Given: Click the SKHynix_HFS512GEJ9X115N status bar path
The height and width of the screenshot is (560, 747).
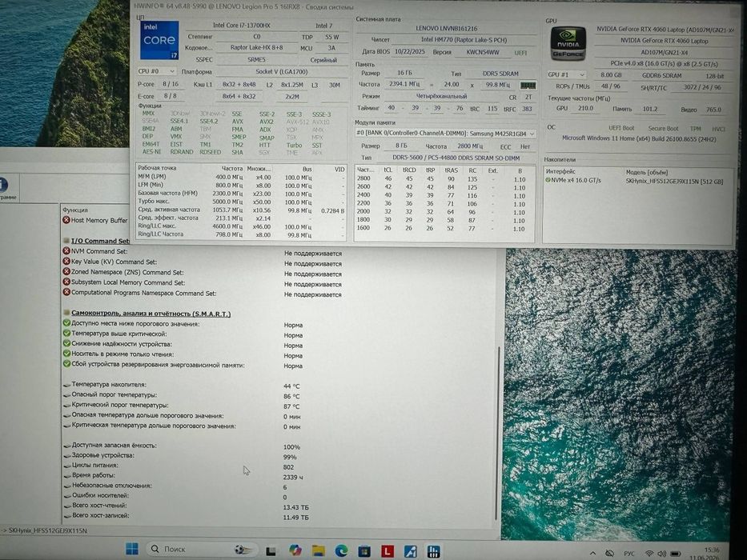Looking at the screenshot, I should (x=48, y=530).
